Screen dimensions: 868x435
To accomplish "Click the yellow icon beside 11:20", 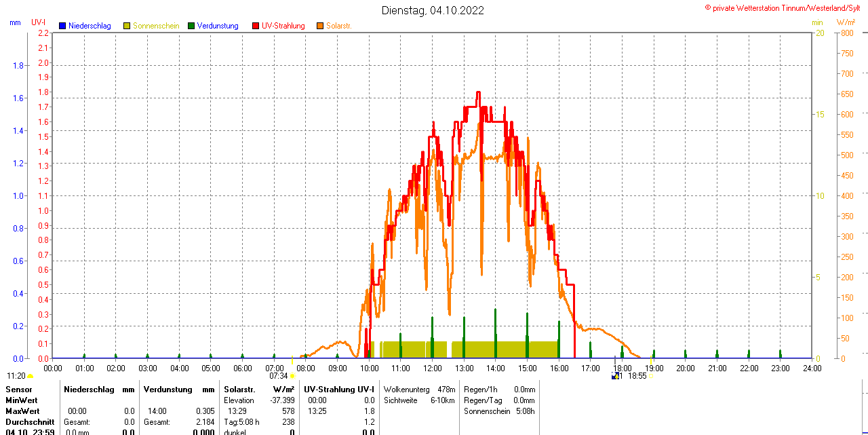I will coord(31,376).
